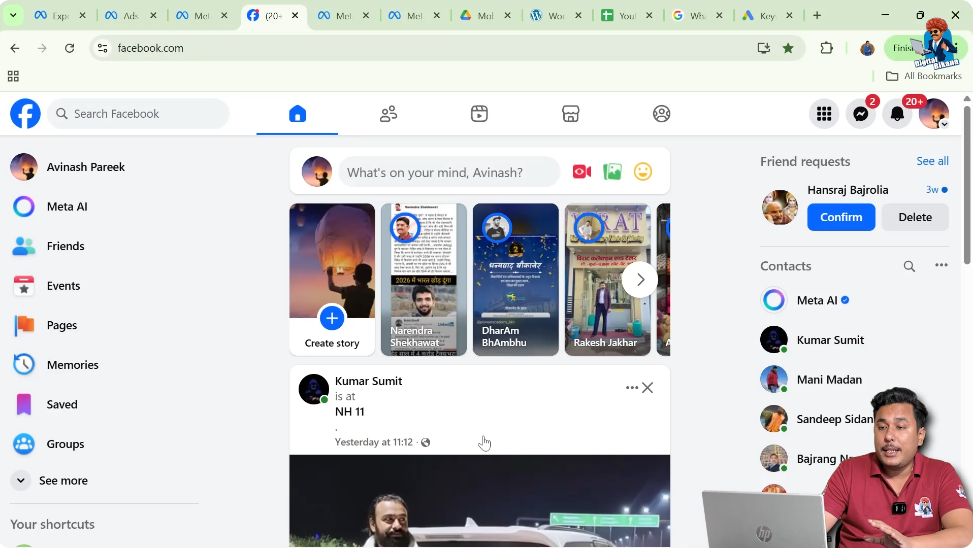Hide Kumar Sumit's post with X

648,388
